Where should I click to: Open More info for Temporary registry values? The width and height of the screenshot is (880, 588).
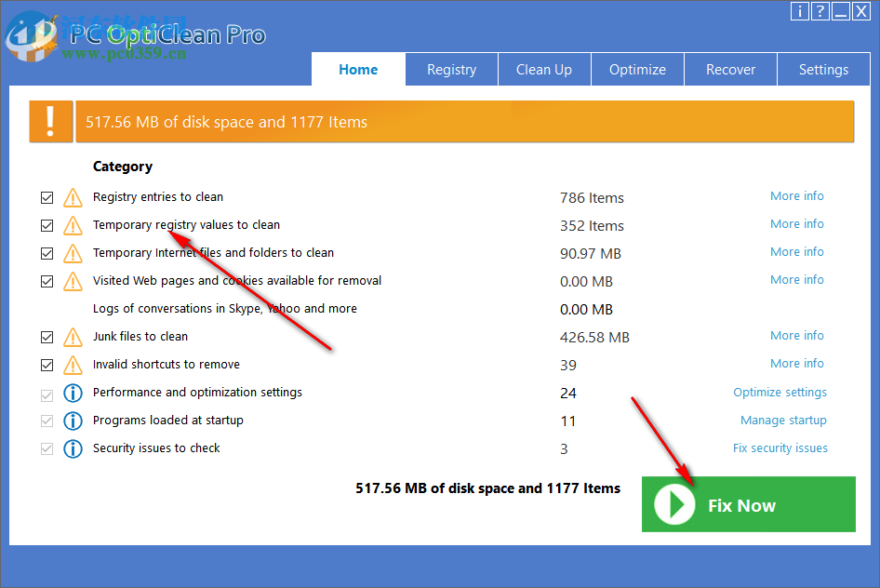pyautogui.click(x=797, y=224)
